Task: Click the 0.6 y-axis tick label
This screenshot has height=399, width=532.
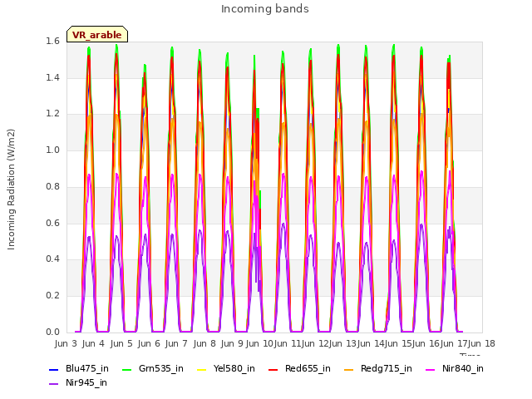Action: [52, 224]
